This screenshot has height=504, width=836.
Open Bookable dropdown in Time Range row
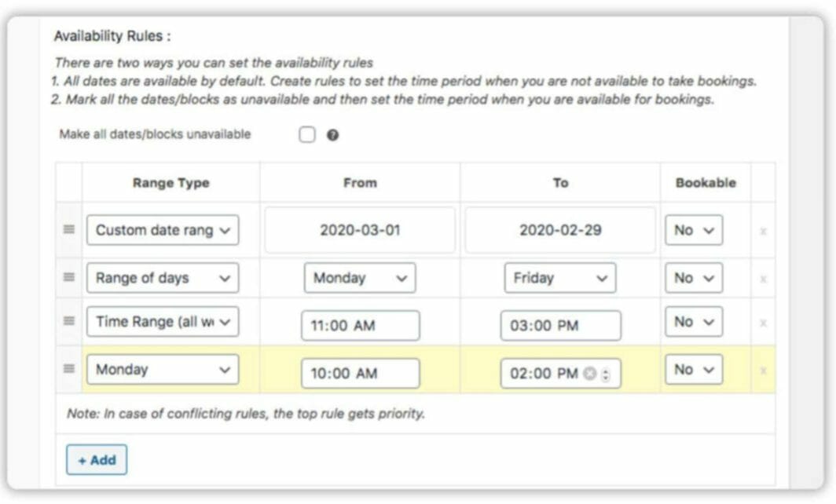tap(694, 322)
